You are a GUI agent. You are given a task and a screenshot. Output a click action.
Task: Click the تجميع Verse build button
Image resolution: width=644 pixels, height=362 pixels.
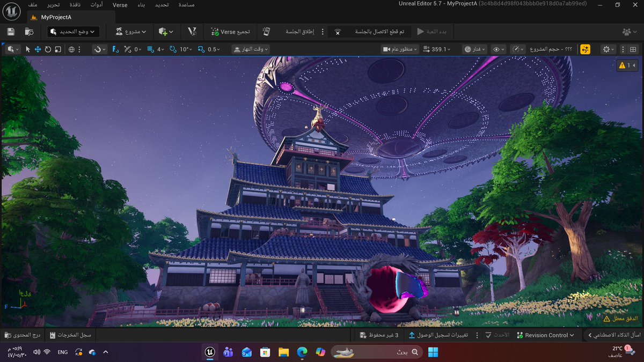click(230, 32)
